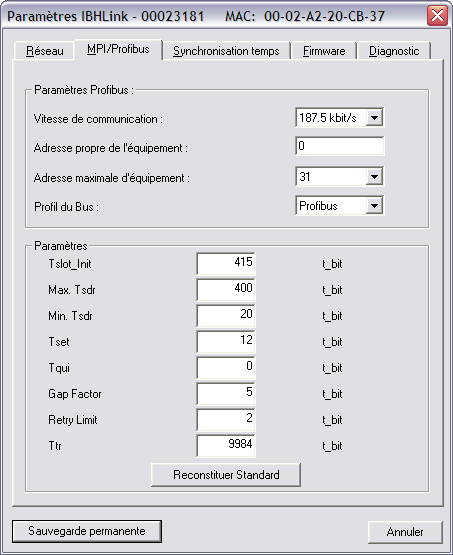
Task: Expand the Adresse maximale d'équipement dropdown arrow
Action: pyautogui.click(x=374, y=177)
